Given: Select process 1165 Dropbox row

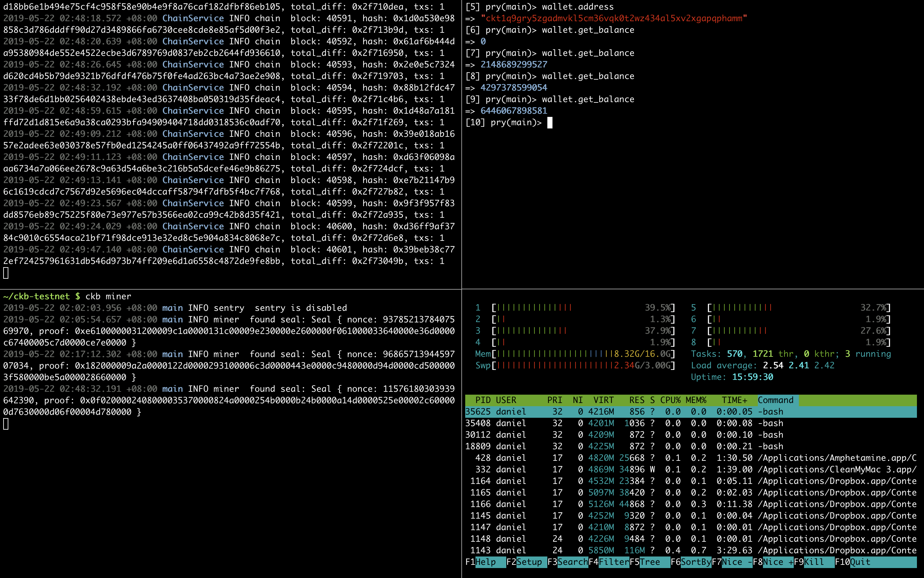Looking at the screenshot, I should (x=691, y=492).
